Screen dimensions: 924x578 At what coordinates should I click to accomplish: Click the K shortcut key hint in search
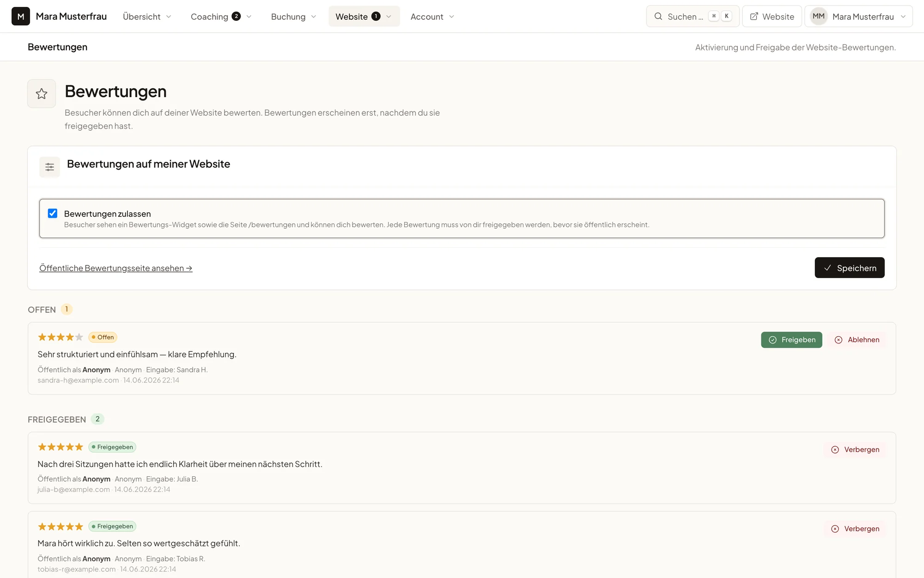pos(727,16)
